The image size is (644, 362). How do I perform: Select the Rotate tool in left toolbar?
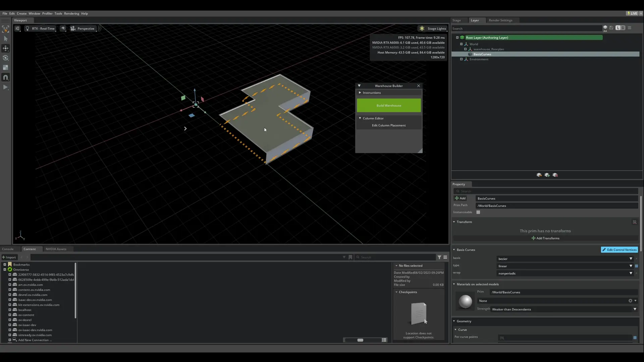5,58
